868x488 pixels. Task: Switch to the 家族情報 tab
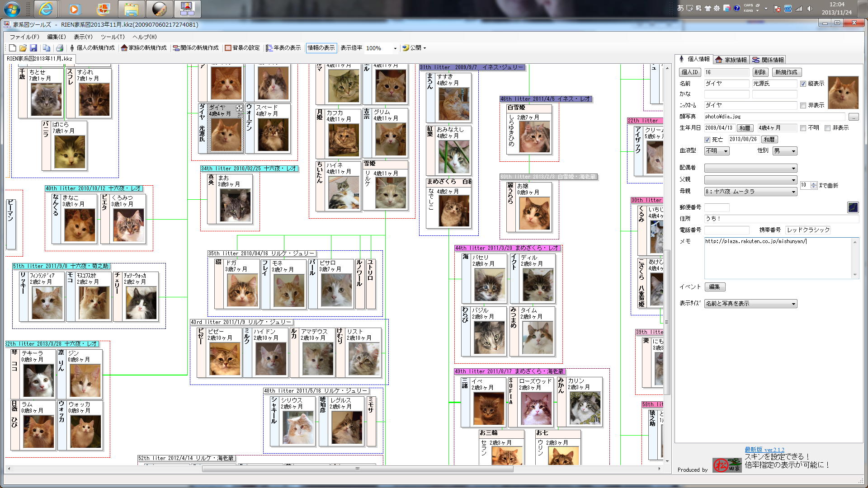pos(731,60)
